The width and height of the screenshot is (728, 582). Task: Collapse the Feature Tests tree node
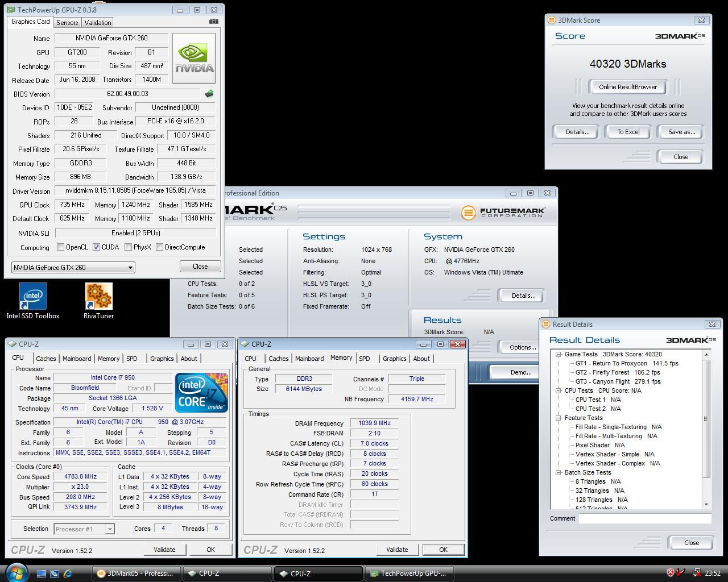[x=559, y=418]
